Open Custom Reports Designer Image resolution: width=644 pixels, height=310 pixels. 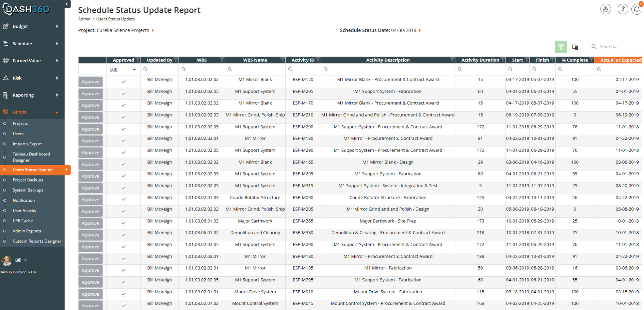37,241
